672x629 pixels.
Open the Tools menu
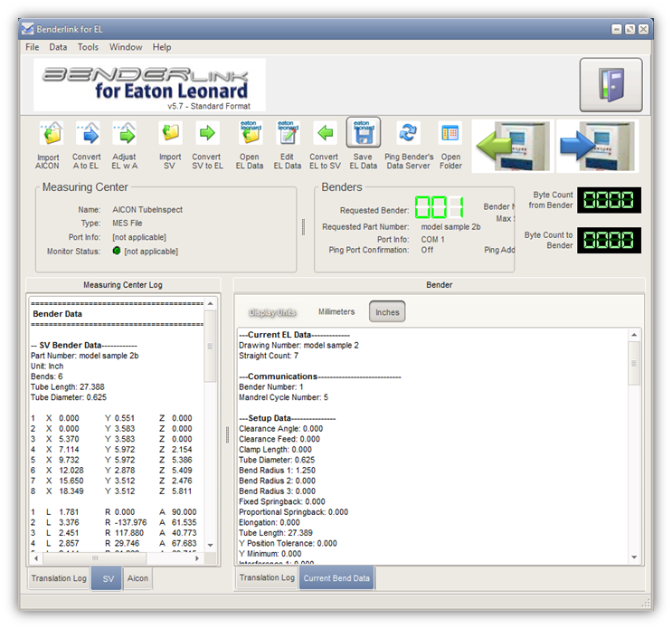point(88,47)
